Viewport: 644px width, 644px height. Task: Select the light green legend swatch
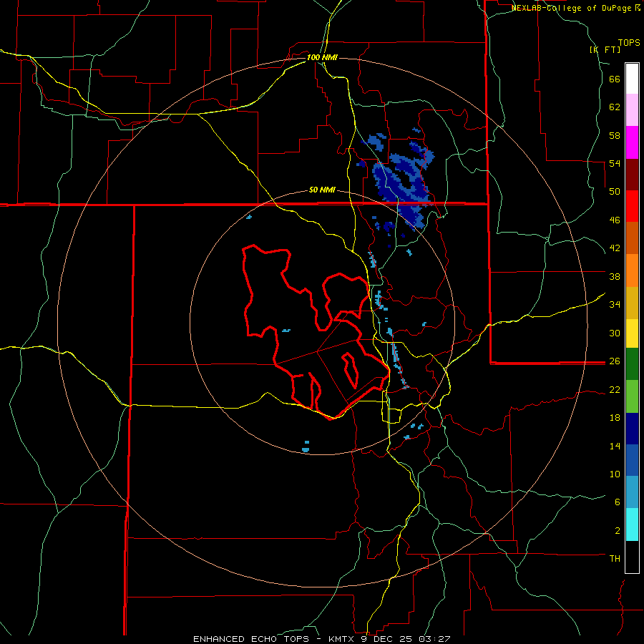pyautogui.click(x=632, y=396)
